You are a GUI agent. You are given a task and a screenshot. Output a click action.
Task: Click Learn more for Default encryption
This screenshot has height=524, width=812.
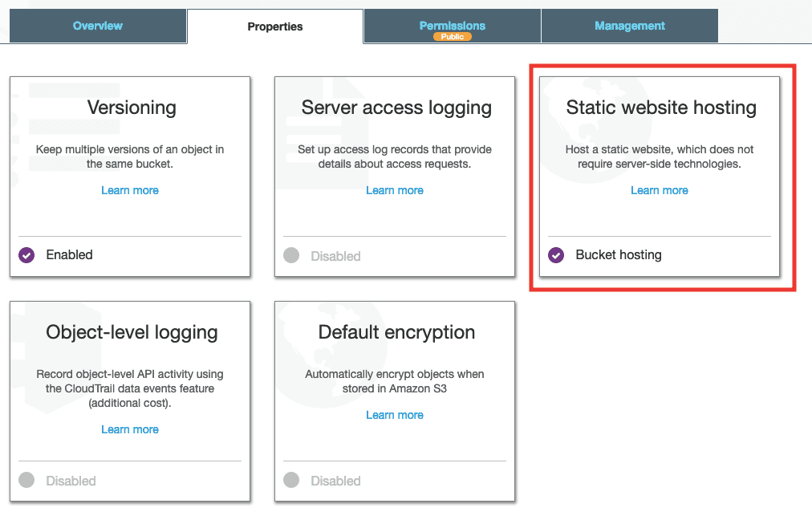(395, 415)
